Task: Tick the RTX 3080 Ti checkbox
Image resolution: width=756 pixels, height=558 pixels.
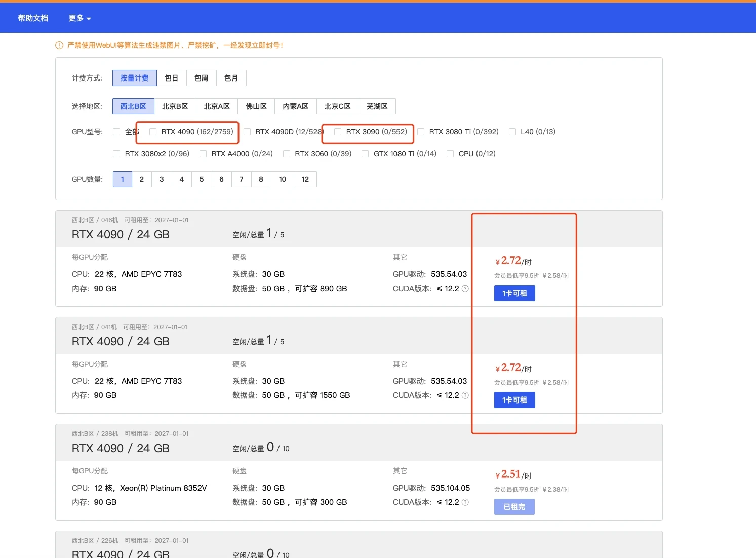Action: coord(421,132)
